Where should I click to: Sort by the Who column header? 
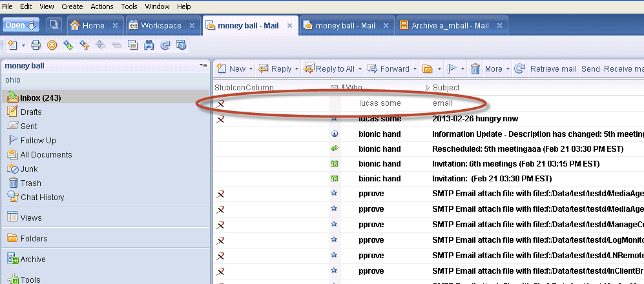point(354,87)
